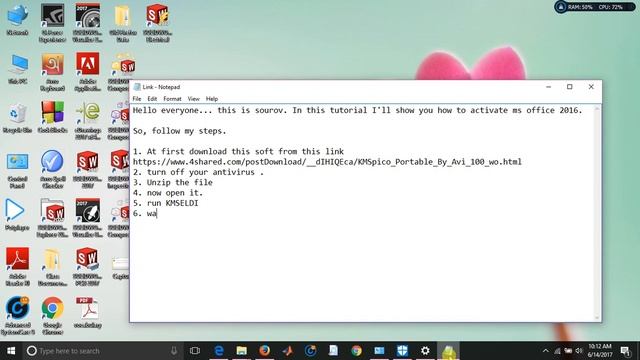Select the Advanced SystemCare desktop icon

[17, 316]
